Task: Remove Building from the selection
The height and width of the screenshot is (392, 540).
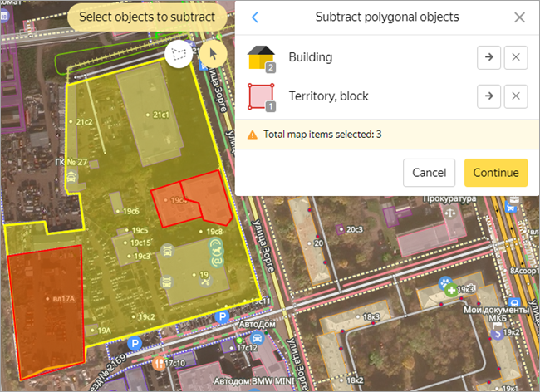Action: (516, 57)
